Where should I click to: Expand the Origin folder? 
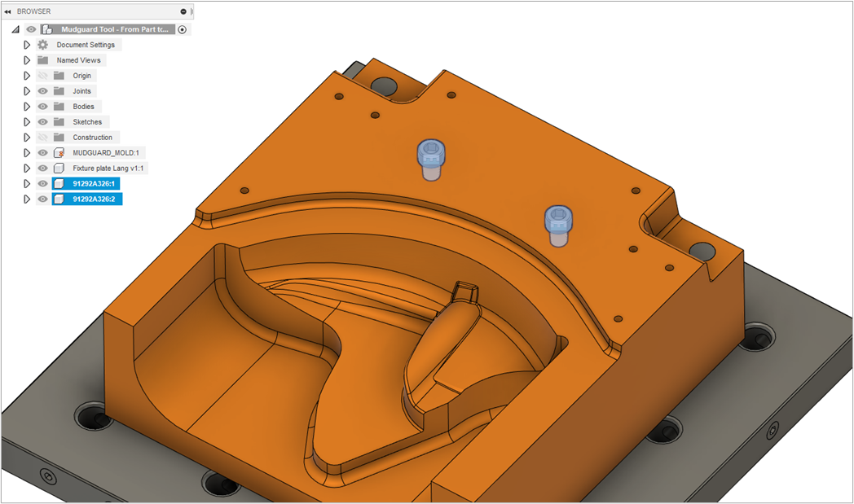27,76
